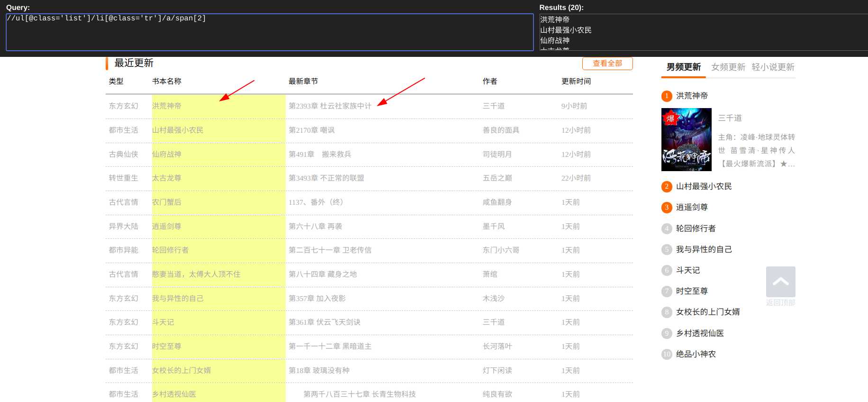
Task: Click 都市异能 category in 轮回修行者 row
Action: pos(123,250)
